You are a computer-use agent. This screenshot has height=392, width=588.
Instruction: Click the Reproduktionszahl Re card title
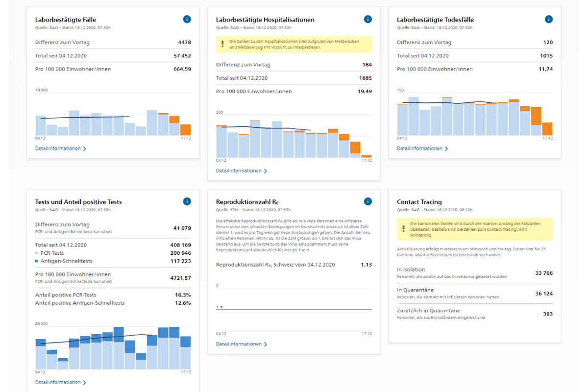coord(247,202)
